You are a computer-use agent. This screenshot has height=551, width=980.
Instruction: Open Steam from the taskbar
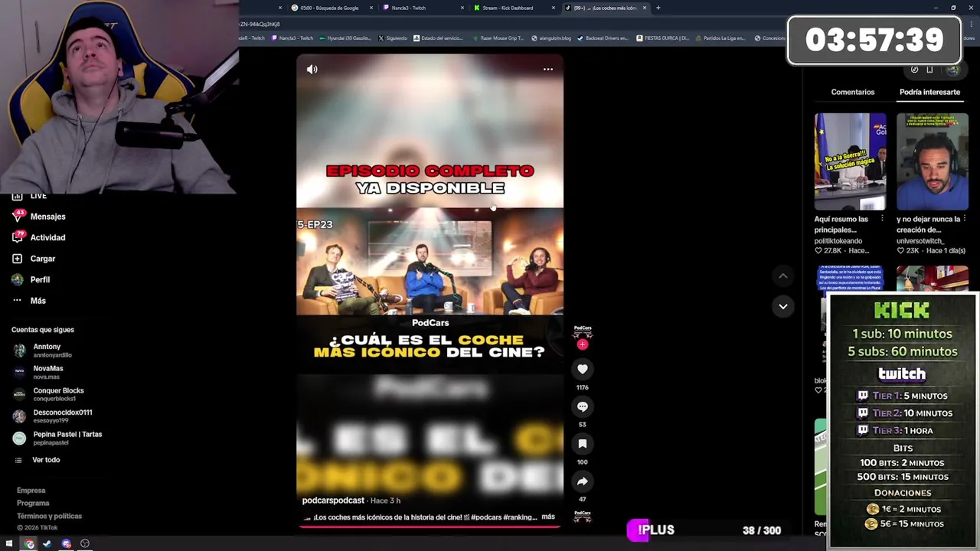(47, 544)
